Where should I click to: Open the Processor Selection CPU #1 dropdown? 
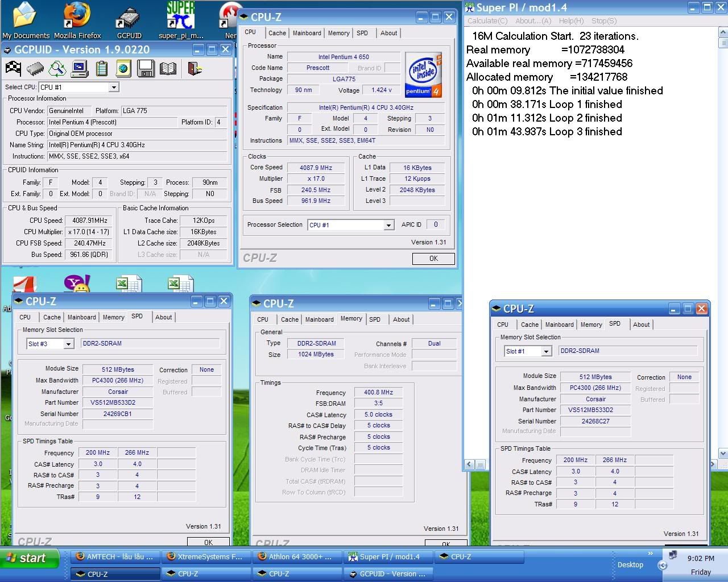coord(388,225)
